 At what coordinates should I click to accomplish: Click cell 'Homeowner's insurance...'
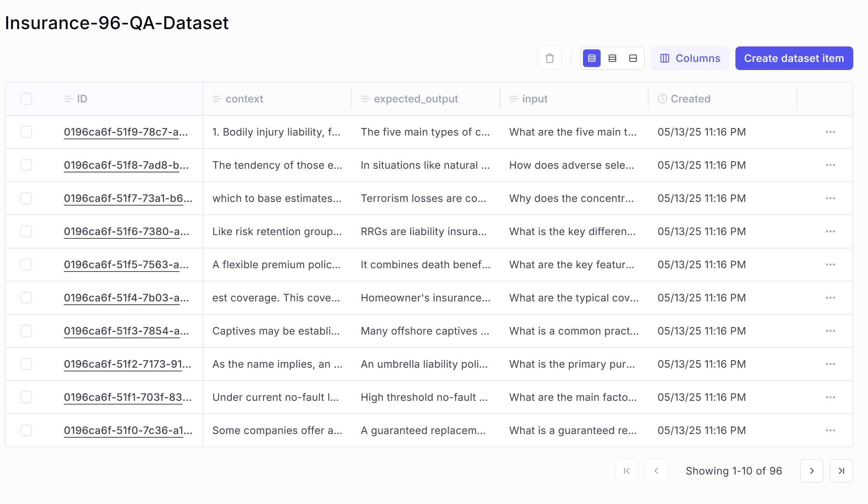point(425,298)
